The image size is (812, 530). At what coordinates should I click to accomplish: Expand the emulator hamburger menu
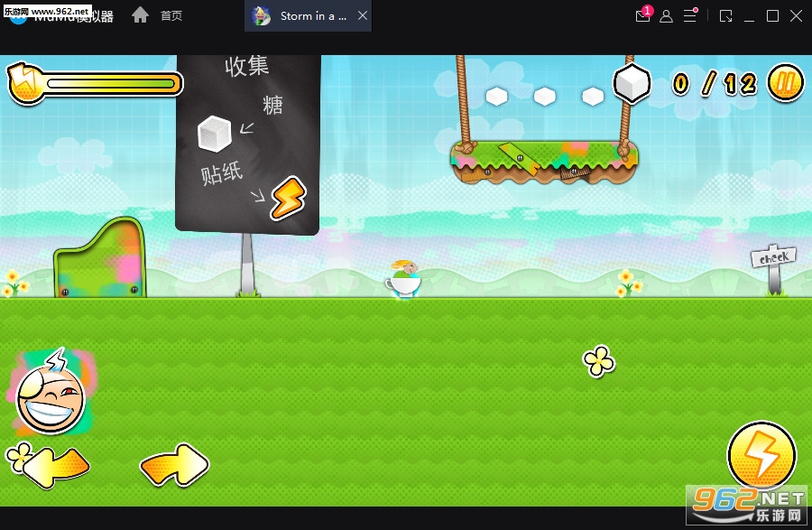690,15
